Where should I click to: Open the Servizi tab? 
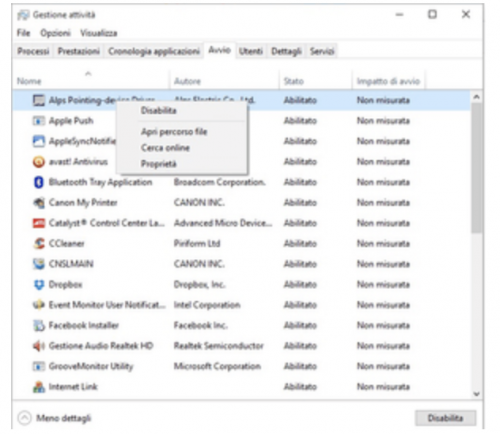(x=322, y=51)
